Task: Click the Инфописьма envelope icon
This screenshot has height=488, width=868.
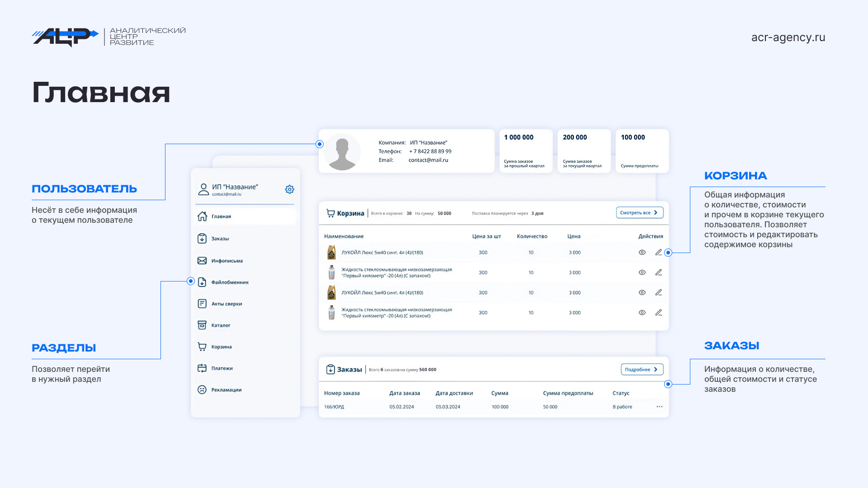Action: pos(202,261)
